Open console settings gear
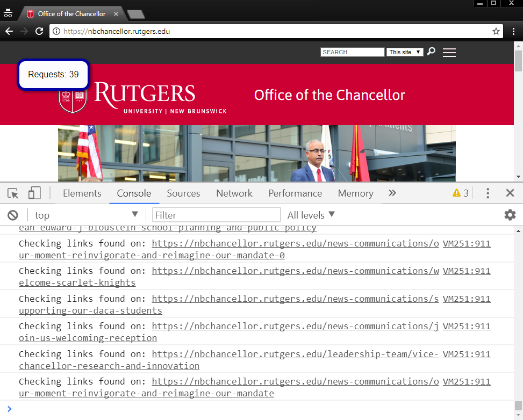Image resolution: width=523 pixels, height=420 pixels. [x=510, y=215]
